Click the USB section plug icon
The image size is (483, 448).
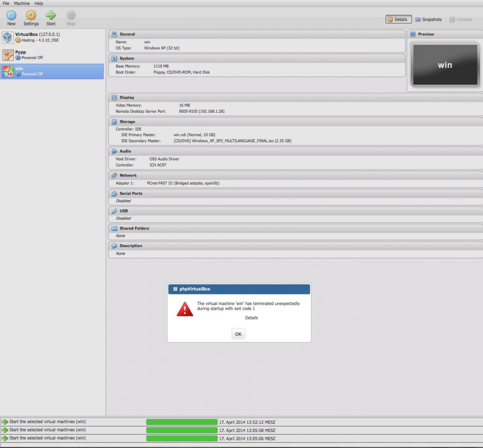click(114, 211)
